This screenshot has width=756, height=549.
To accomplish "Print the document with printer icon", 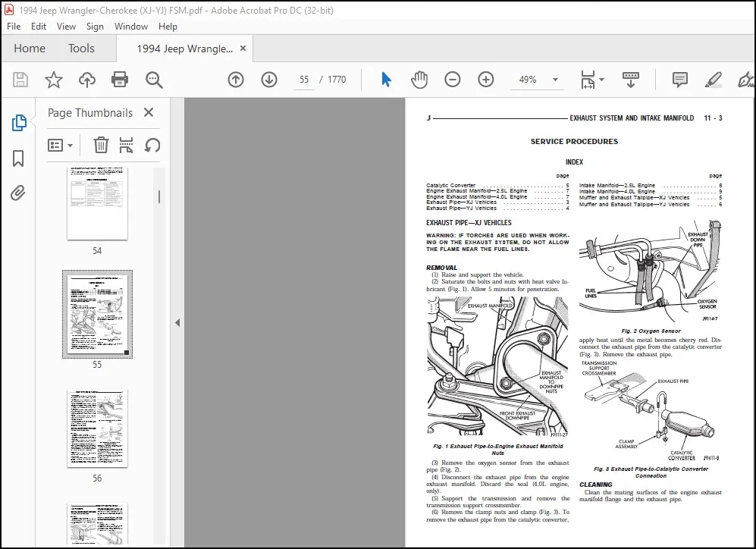I will tap(120, 80).
